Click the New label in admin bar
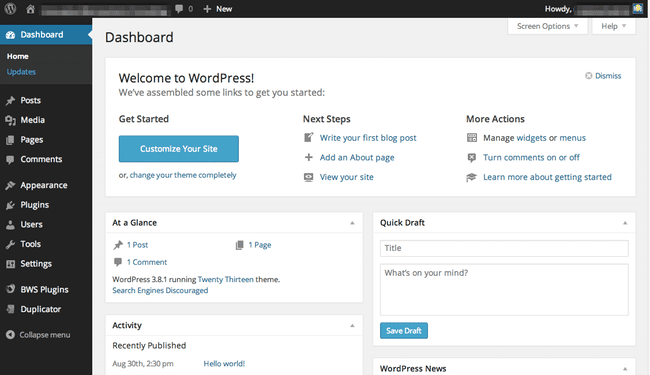The image size is (650, 375). pyautogui.click(x=224, y=9)
